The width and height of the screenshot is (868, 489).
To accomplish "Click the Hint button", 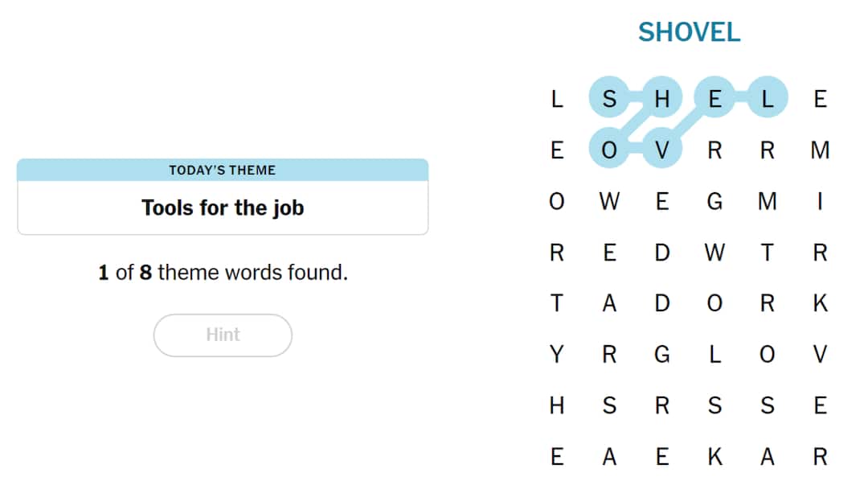I will (223, 335).
